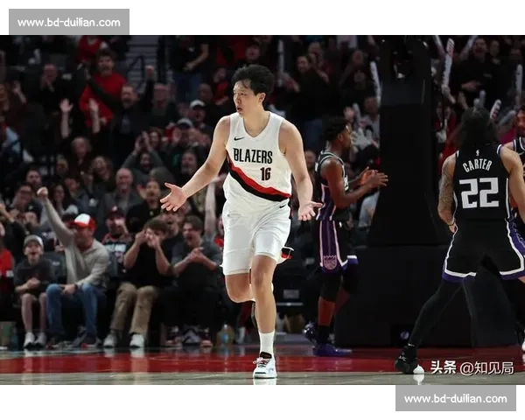Click the spectator's red and white cap

point(84,221)
